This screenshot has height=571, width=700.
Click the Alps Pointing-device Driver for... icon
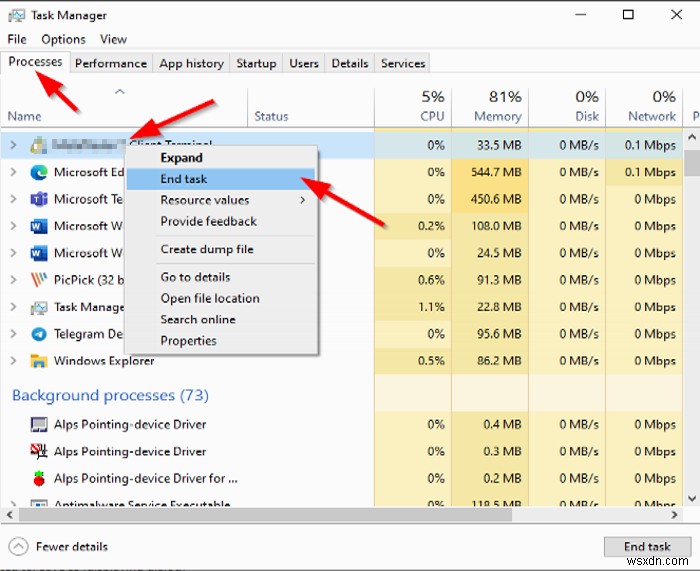39,479
